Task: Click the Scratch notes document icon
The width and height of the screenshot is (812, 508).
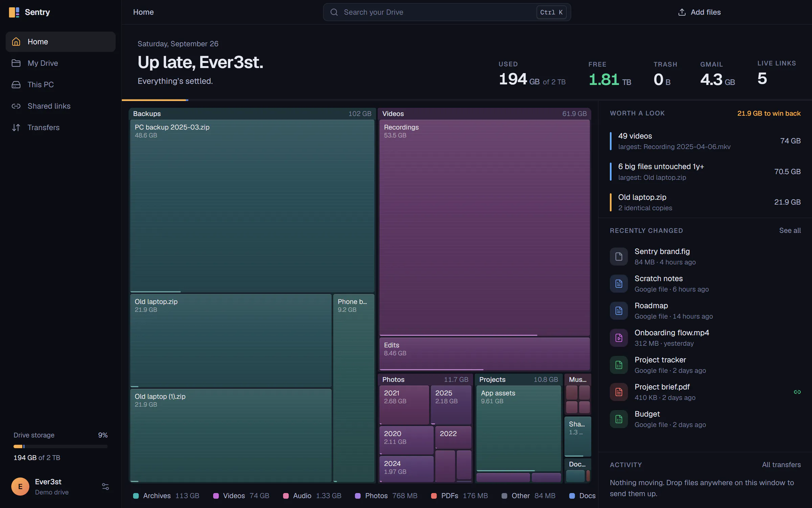Action: pyautogui.click(x=618, y=283)
